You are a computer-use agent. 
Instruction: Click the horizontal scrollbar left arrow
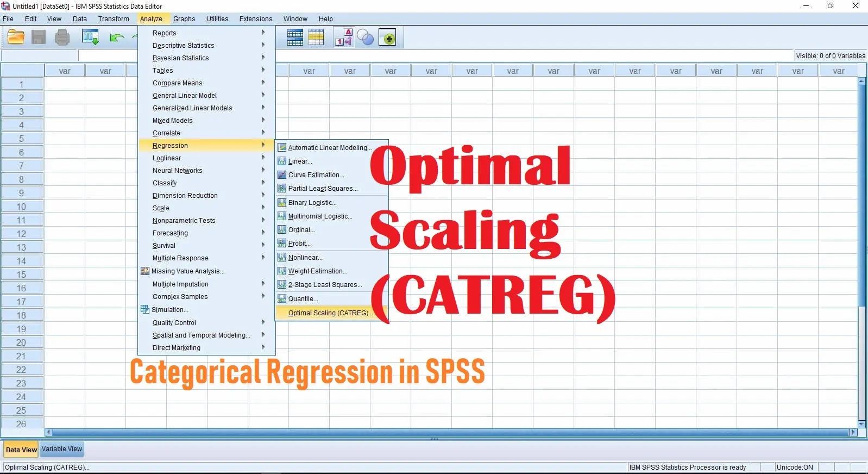[x=48, y=432]
